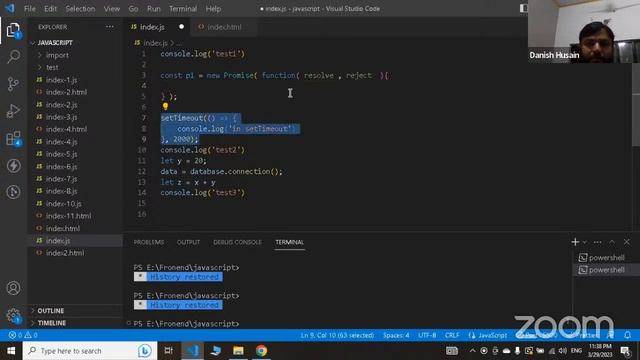This screenshot has height=360, width=640.
Task: Expand the OUTLINE section
Action: 51,311
